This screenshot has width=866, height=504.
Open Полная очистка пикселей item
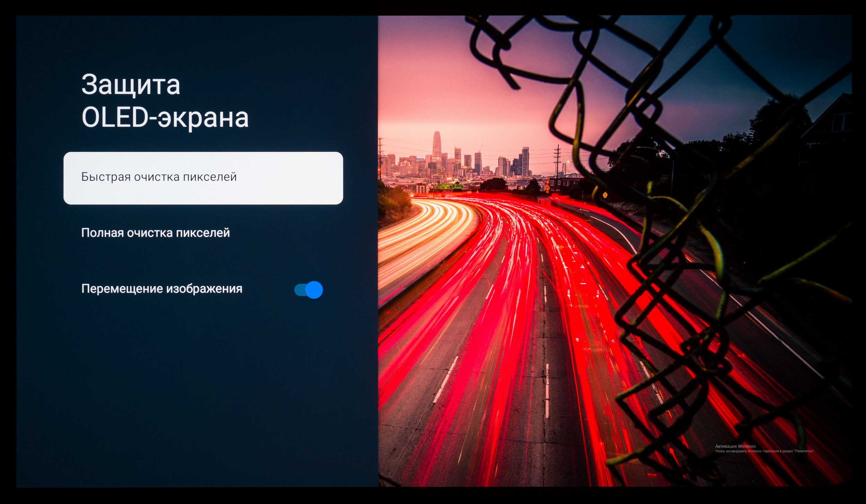pyautogui.click(x=156, y=233)
